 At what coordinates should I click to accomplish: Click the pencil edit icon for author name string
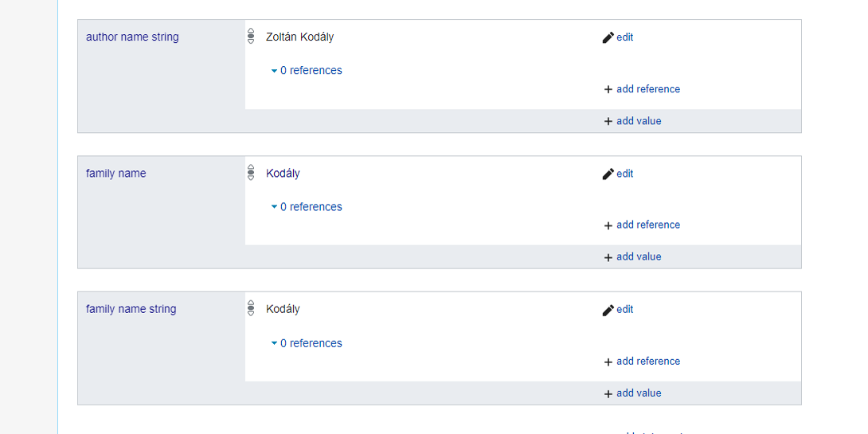coord(608,37)
